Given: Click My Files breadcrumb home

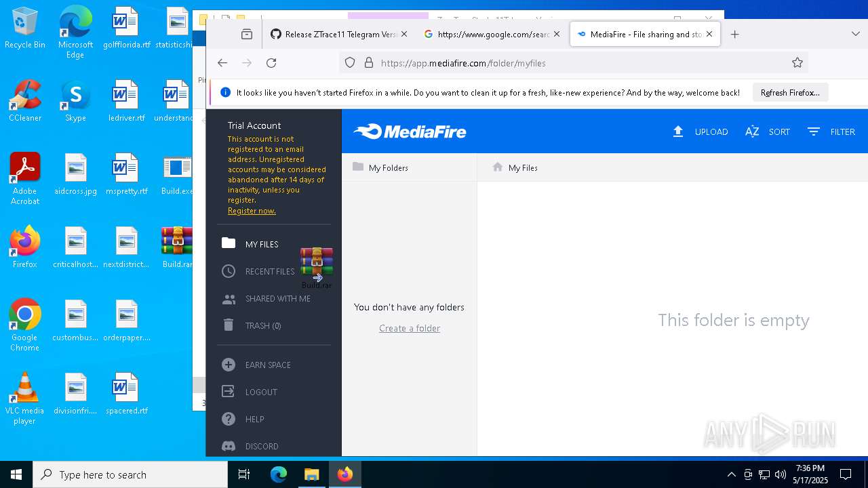Looking at the screenshot, I should coord(515,167).
